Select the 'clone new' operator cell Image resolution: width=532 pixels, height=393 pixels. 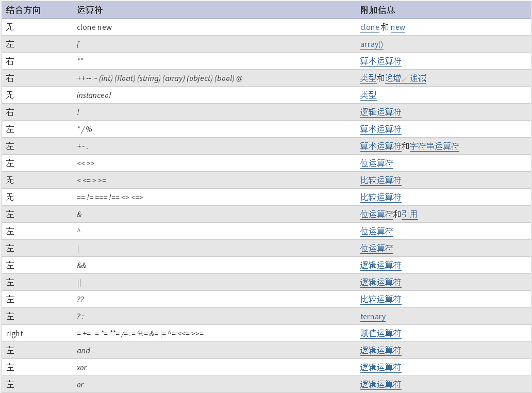coord(94,27)
